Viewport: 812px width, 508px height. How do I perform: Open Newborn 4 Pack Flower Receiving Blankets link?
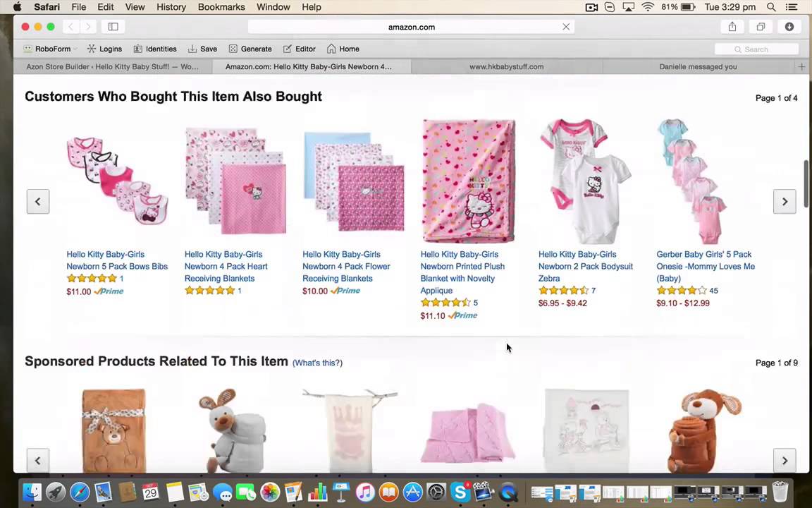[x=347, y=267]
